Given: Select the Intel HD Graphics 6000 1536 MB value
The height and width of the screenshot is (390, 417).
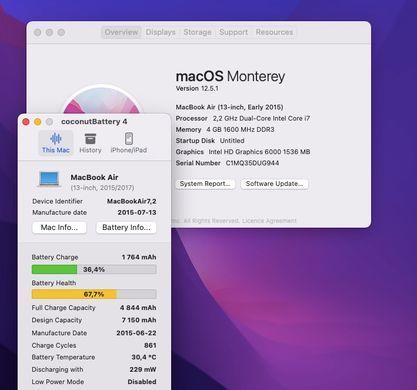Looking at the screenshot, I should [259, 152].
